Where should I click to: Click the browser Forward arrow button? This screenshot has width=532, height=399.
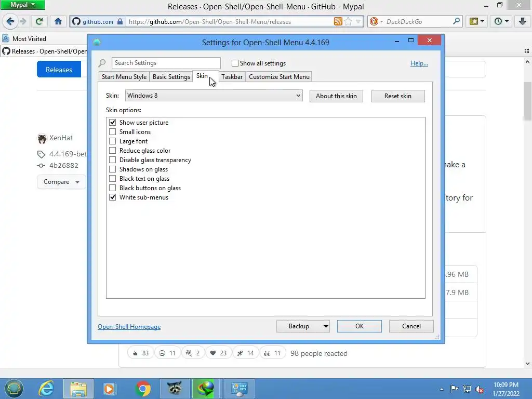(x=23, y=21)
